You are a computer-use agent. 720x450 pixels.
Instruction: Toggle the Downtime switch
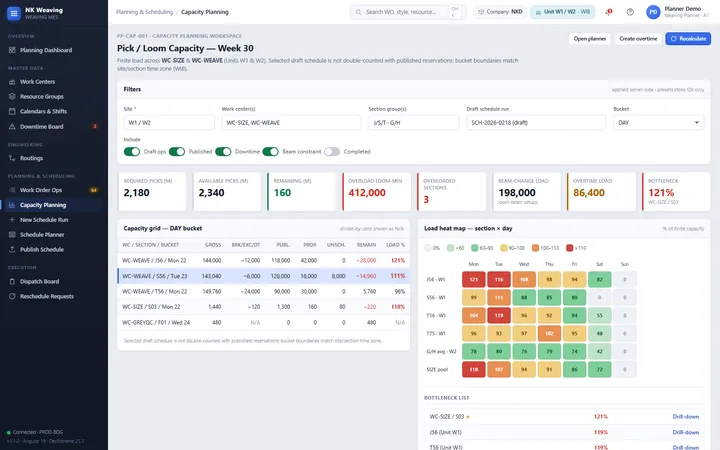(223, 152)
